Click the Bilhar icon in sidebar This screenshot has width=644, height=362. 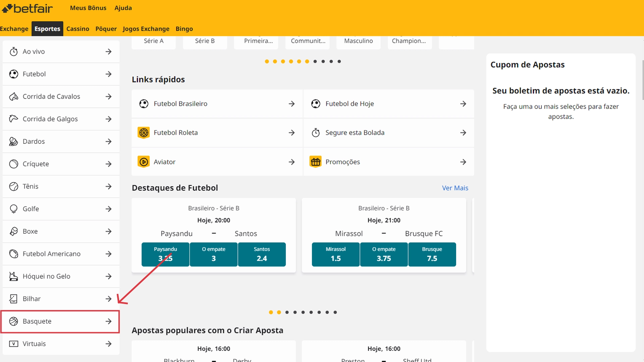pyautogui.click(x=13, y=299)
